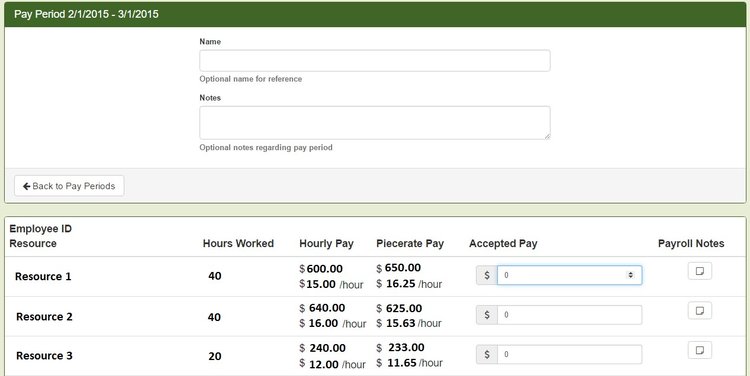Focus the Name input field

[375, 61]
